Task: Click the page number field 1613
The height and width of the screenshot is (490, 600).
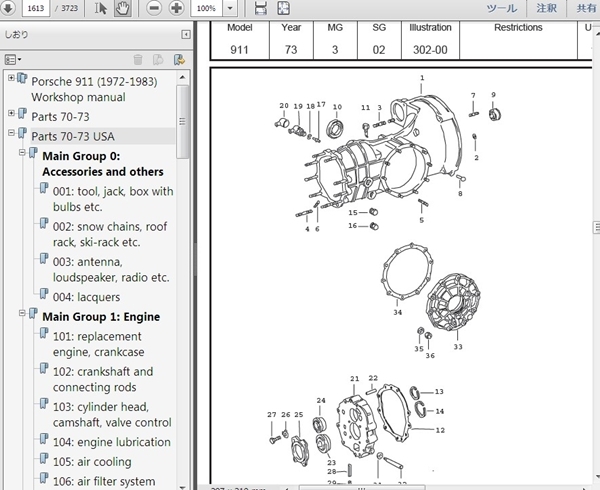Action: coord(36,8)
